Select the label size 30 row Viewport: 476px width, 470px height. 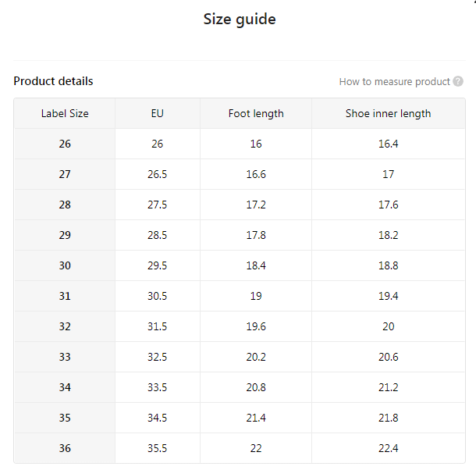(x=65, y=265)
